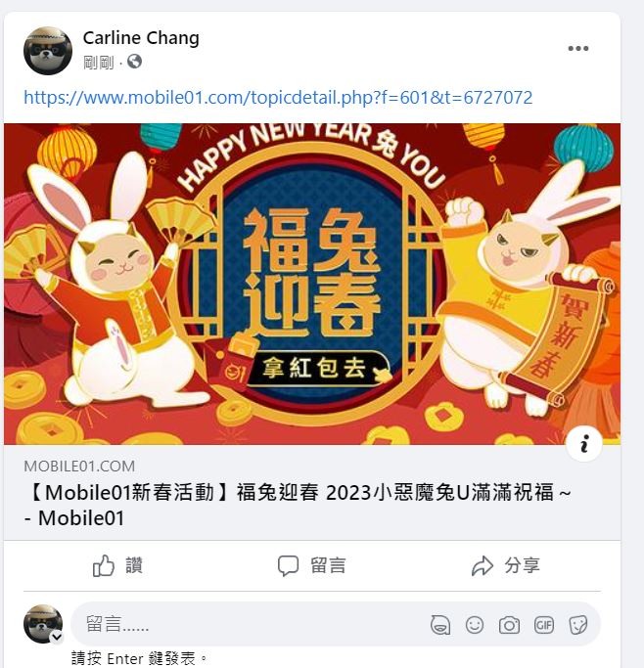The height and width of the screenshot is (668, 644).
Task: Expand the commenter identity switcher arrow
Action: pyautogui.click(x=57, y=637)
